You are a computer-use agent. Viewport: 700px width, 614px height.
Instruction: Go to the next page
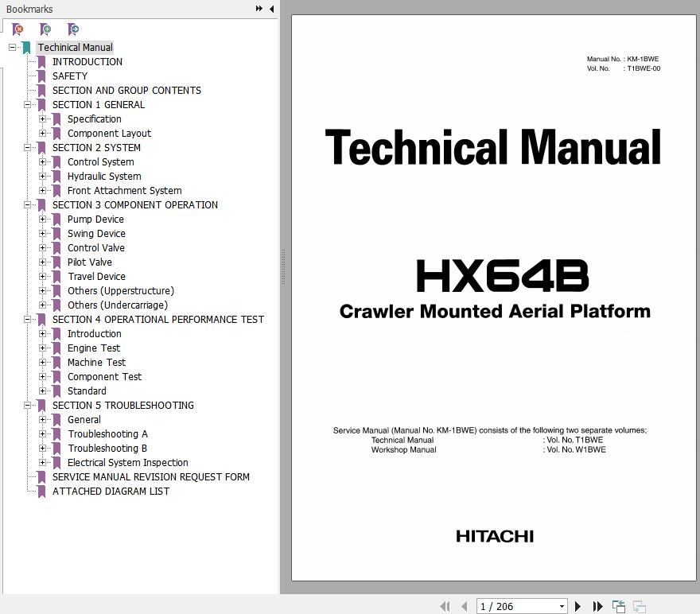click(578, 607)
